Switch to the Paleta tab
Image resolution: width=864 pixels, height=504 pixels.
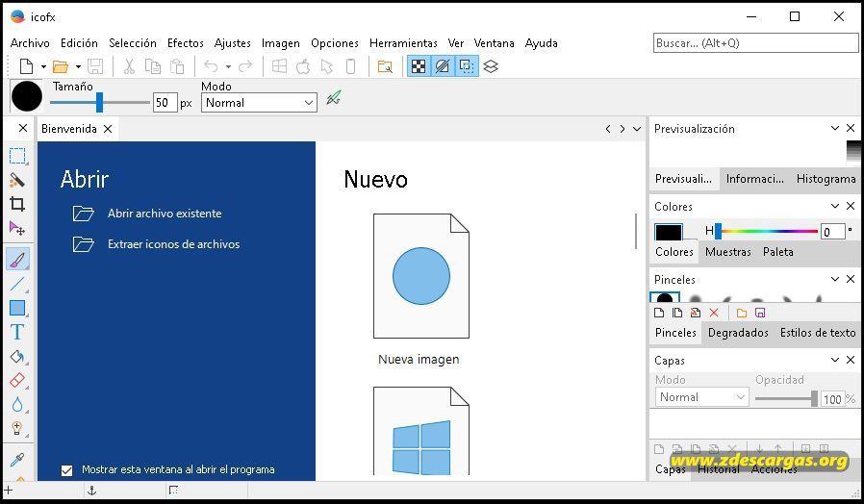(778, 252)
